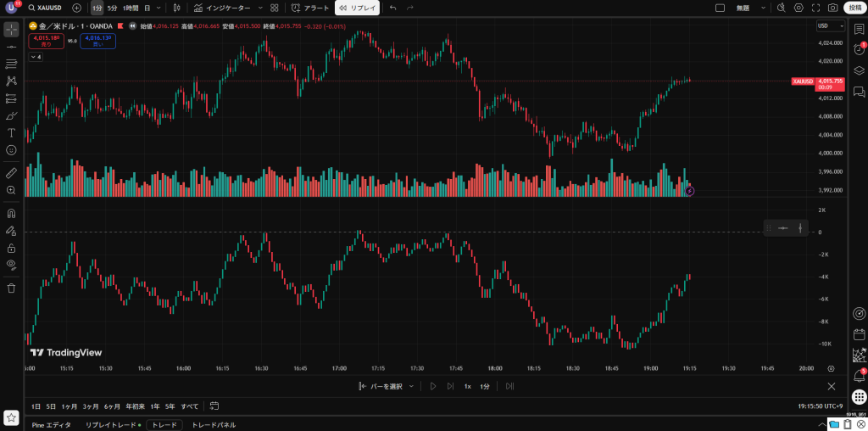Toggle the magnet mode
The height and width of the screenshot is (431, 868).
click(x=11, y=213)
